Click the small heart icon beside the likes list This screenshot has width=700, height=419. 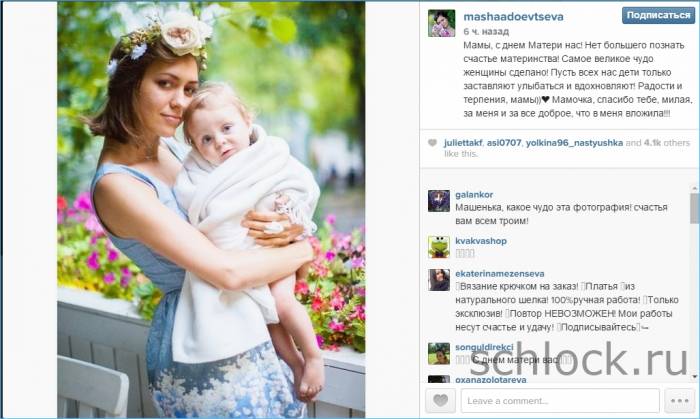(x=432, y=143)
